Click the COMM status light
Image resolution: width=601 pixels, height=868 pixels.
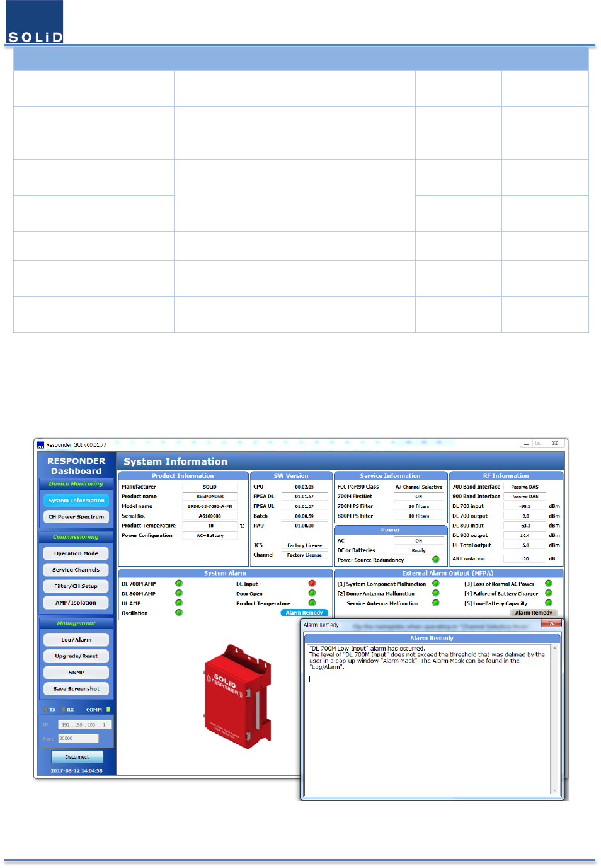click(x=108, y=710)
